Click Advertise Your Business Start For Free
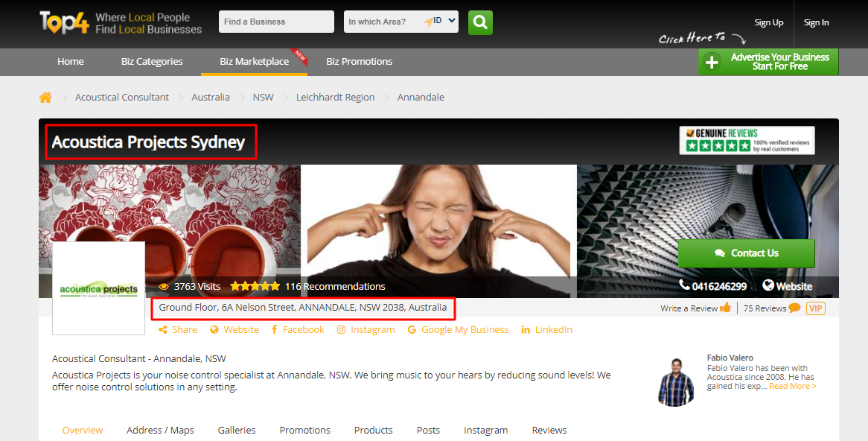This screenshot has width=868, height=441. point(768,62)
